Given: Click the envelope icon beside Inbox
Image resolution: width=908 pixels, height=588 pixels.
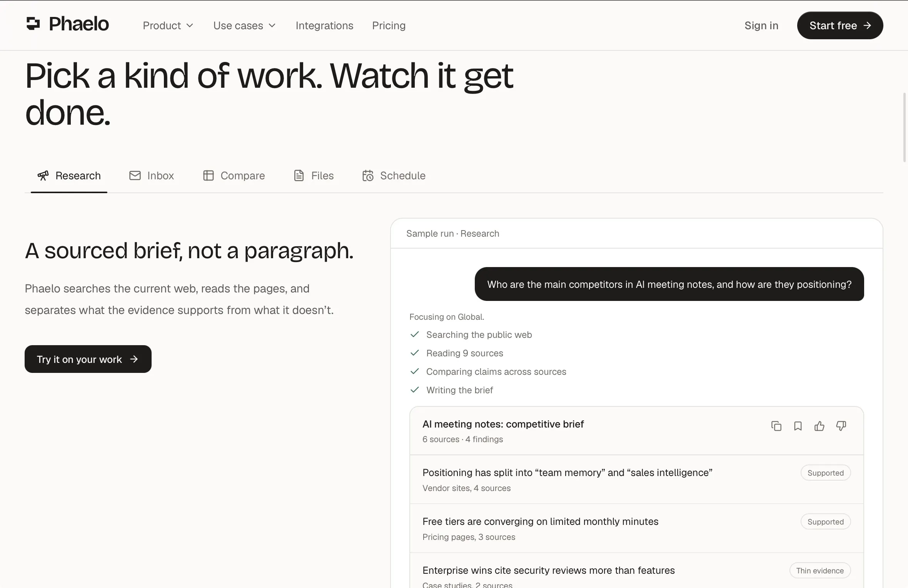Looking at the screenshot, I should [135, 175].
